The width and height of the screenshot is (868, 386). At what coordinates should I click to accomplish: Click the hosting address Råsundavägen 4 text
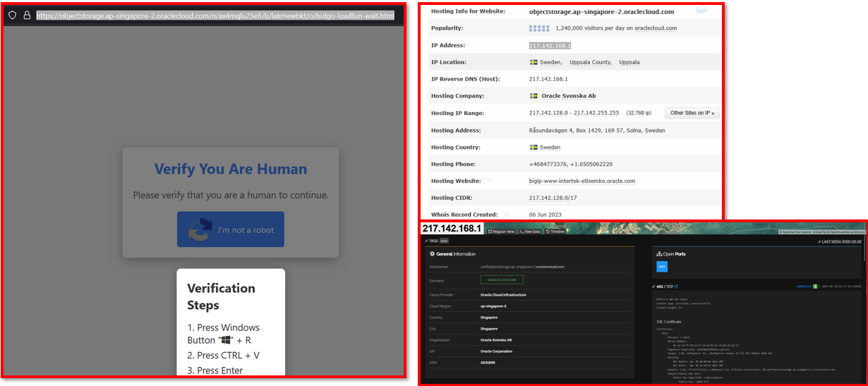[597, 130]
